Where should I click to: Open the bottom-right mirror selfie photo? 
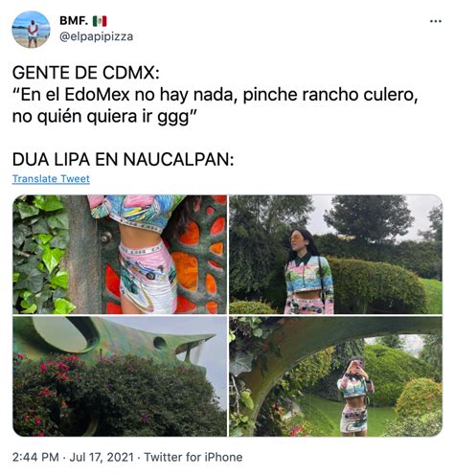click(335, 376)
